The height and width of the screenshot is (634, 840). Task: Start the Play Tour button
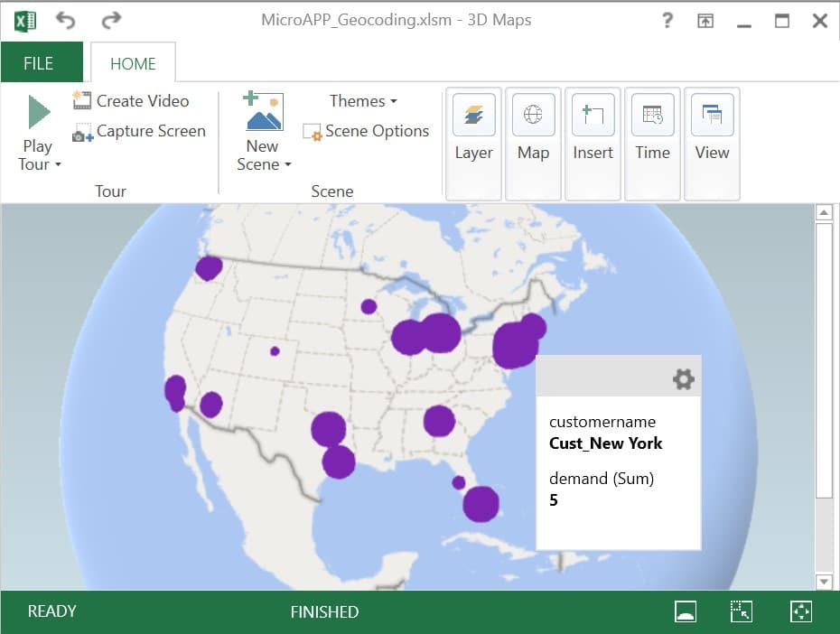pyautogui.click(x=39, y=112)
